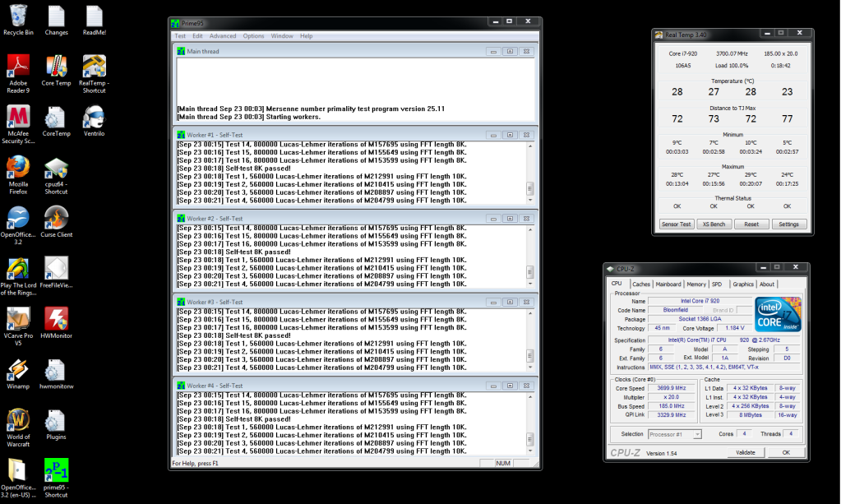Open OpenOffice 3.2 desktop icon
Image resolution: width=841 pixels, height=504 pixels.
click(x=18, y=225)
